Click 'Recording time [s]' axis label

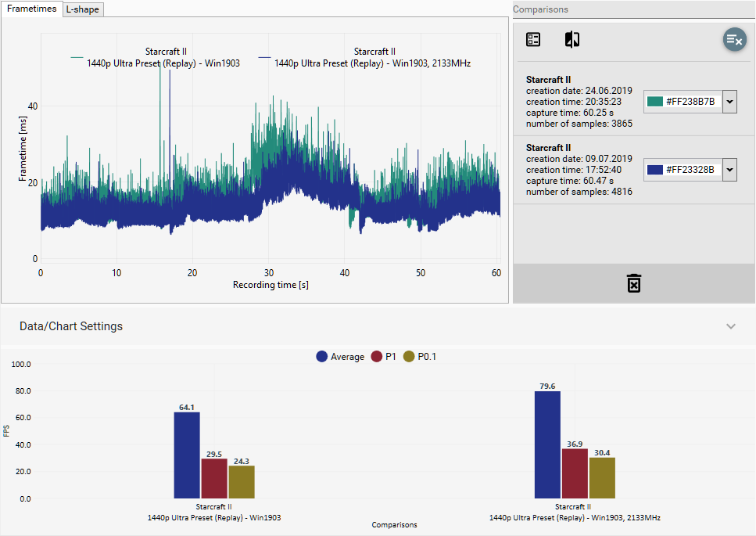(x=271, y=285)
